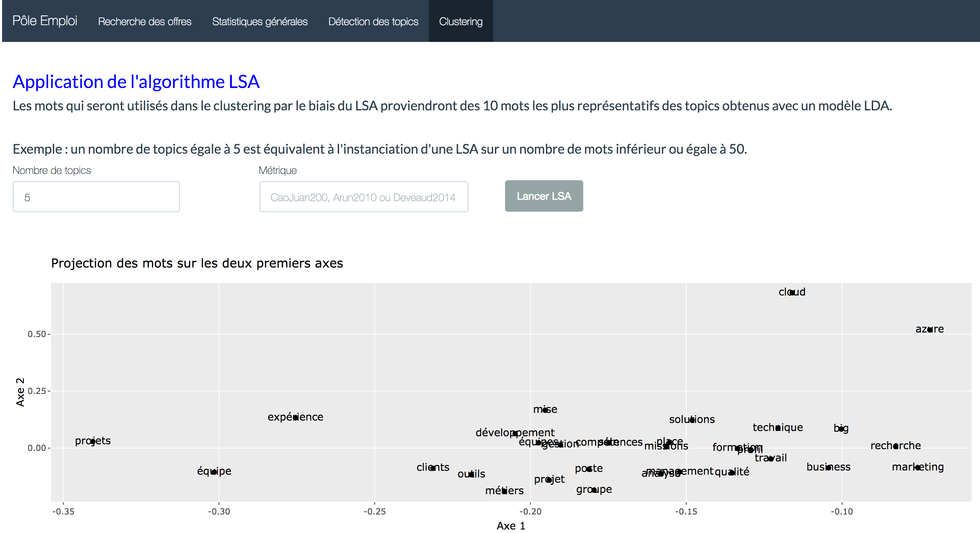
Task: Click the 'clients' word on the projection
Action: pos(433,468)
